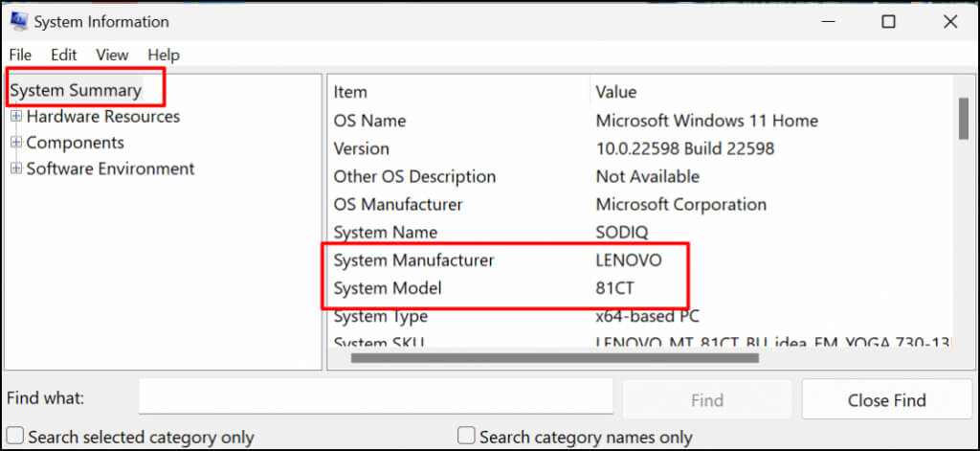
Task: Click the Find button
Action: [x=706, y=400]
